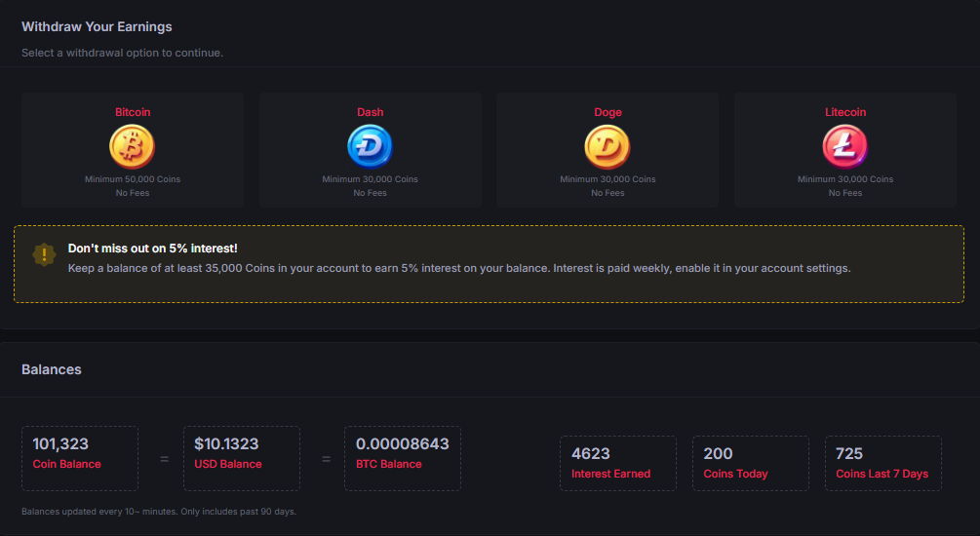Click the 'Don't miss out on 5% interest!' heading
Screen dimensions: 980x536
[152, 248]
